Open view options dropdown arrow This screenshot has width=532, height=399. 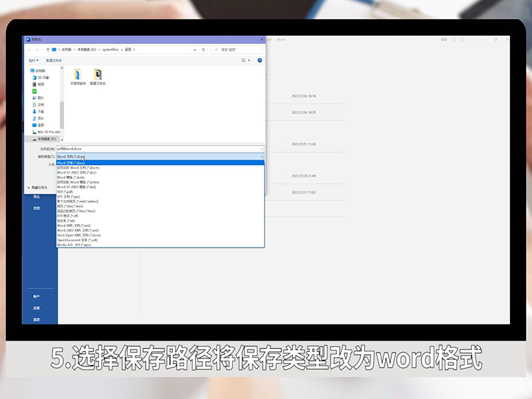pyautogui.click(x=249, y=61)
